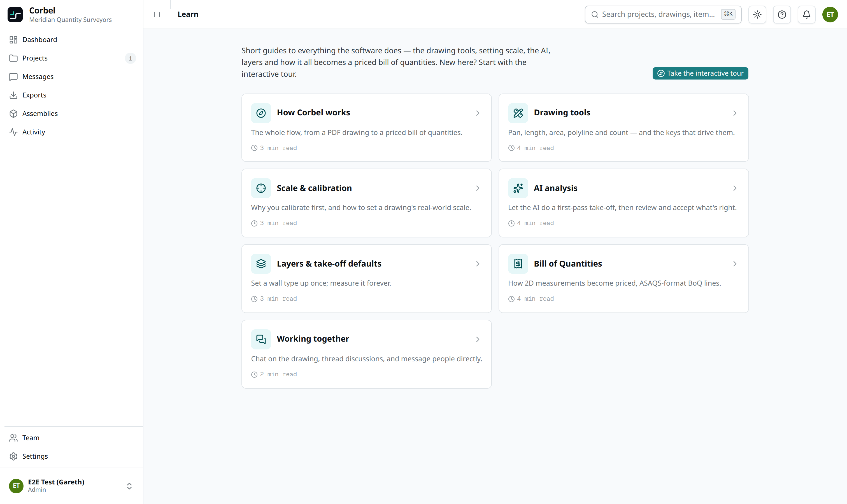The image size is (847, 504).
Task: Click the Drawing tools guide icon
Action: pyautogui.click(x=518, y=113)
